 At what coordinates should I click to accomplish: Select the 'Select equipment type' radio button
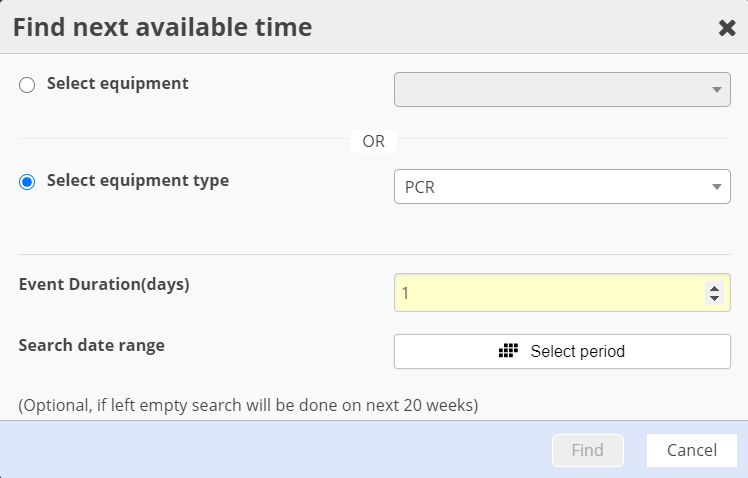pos(27,182)
